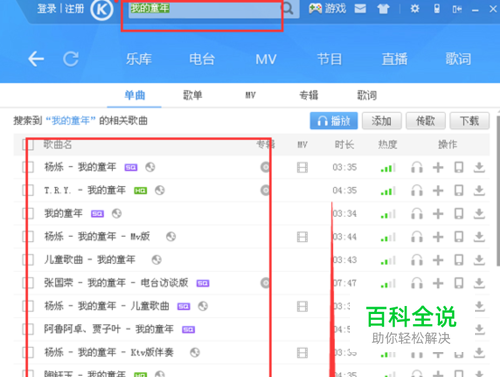Image resolution: width=500 pixels, height=377 pixels.
Task: Switch to 专辑 results tab
Action: 309,95
